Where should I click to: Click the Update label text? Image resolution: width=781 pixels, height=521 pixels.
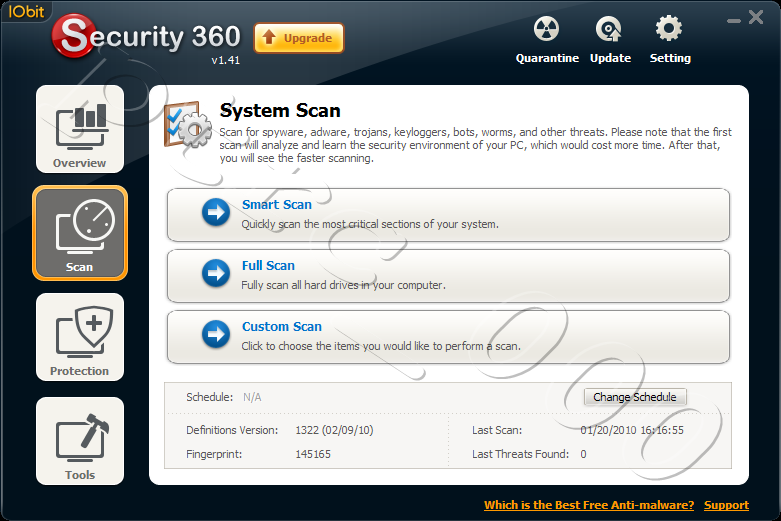[x=610, y=58]
